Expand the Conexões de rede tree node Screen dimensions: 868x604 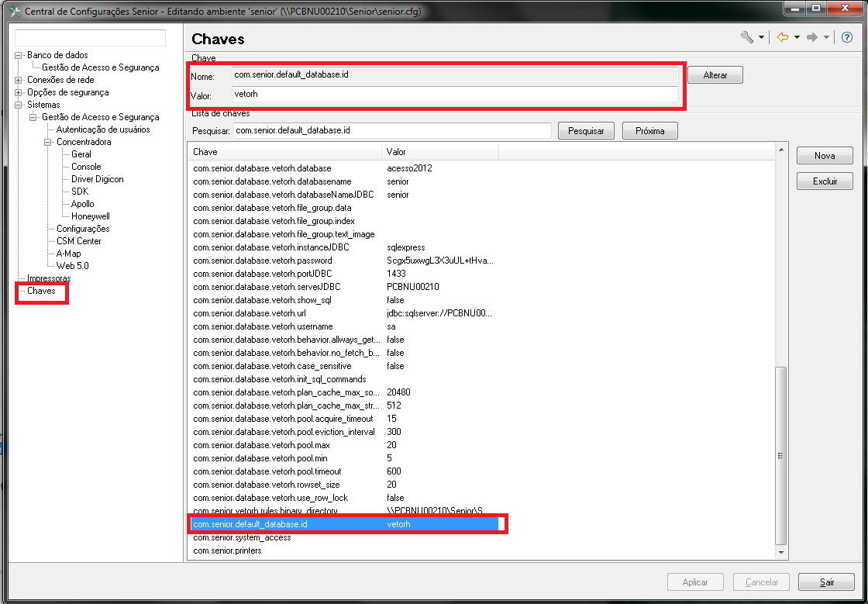click(19, 80)
